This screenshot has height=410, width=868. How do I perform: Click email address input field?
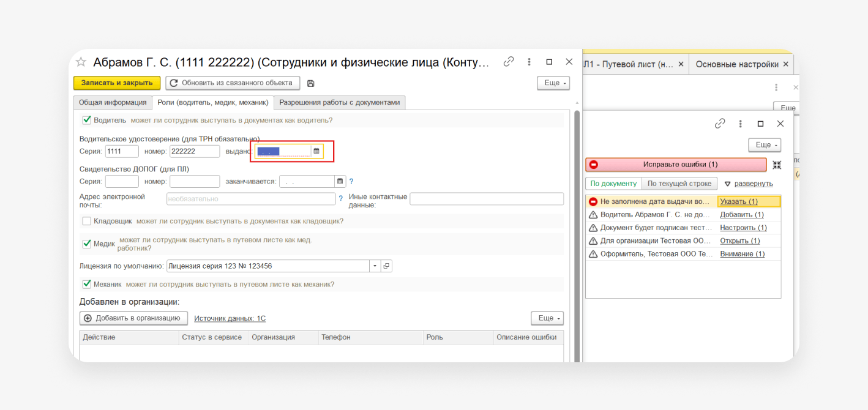coord(251,199)
